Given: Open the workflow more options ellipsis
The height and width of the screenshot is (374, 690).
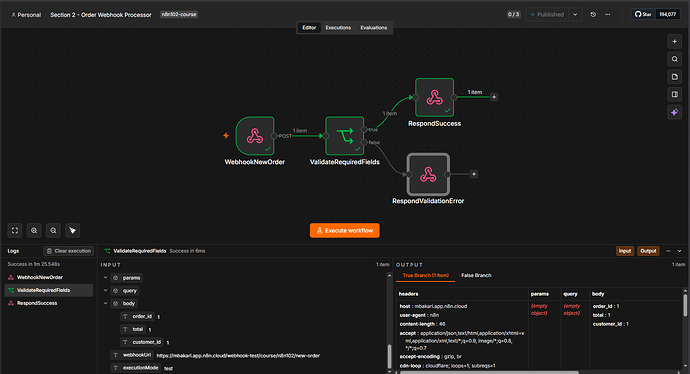Looking at the screenshot, I should pyautogui.click(x=608, y=15).
